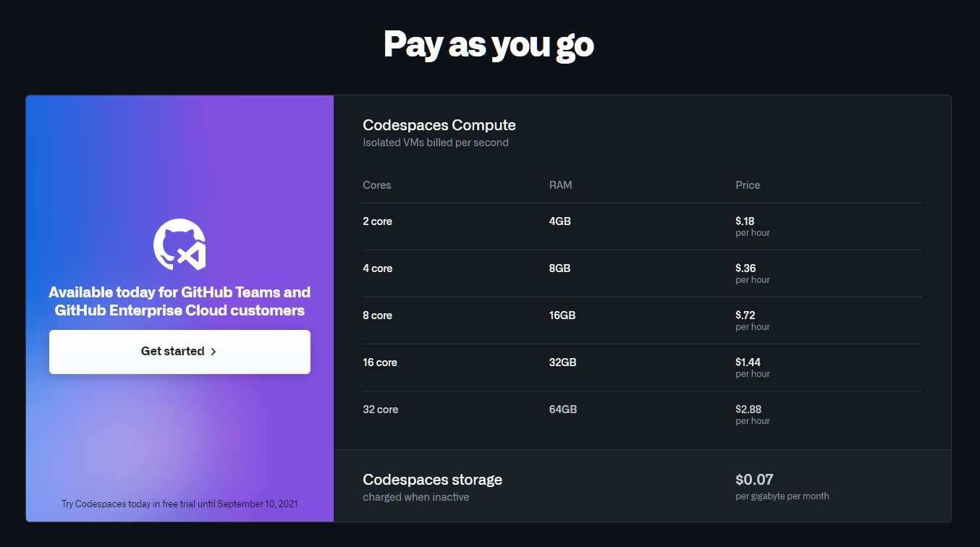Click the free trial announcement text
The width and height of the screenshot is (980, 547).
click(x=179, y=504)
